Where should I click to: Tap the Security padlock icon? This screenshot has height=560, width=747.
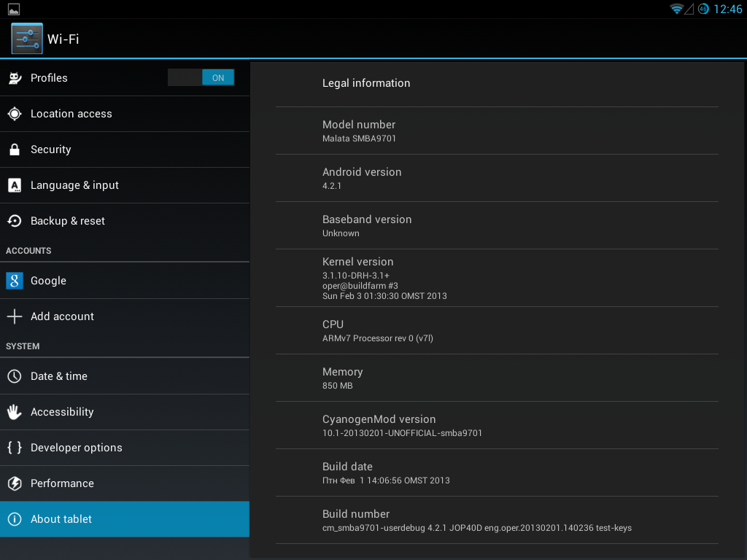(15, 149)
